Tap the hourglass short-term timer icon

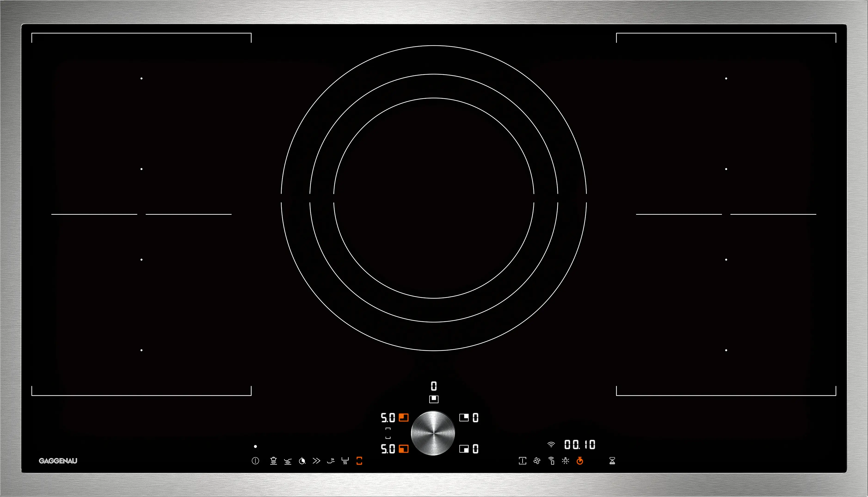tap(612, 461)
